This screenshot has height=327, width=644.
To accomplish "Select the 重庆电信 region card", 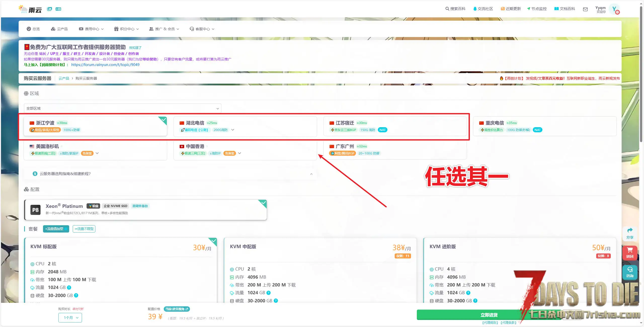I will click(x=545, y=126).
